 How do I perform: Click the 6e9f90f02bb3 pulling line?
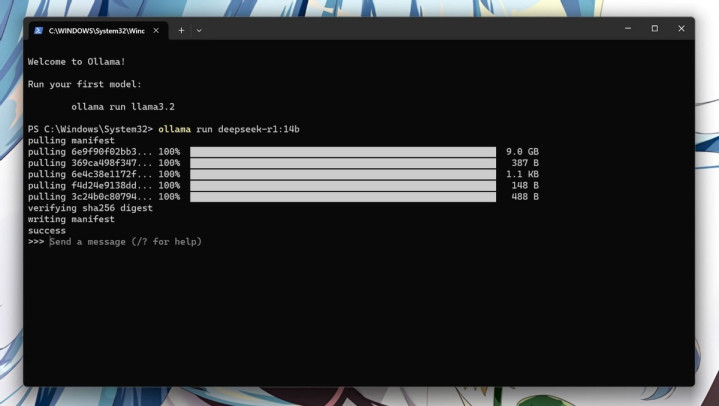[x=283, y=152]
